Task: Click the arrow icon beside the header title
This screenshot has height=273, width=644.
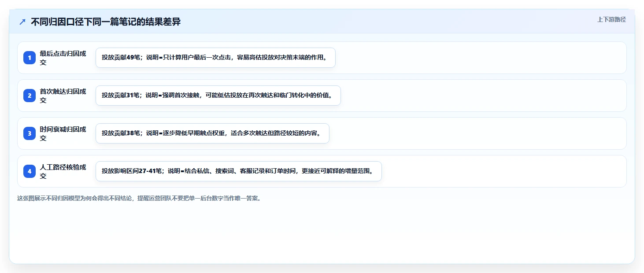Action: point(22,22)
